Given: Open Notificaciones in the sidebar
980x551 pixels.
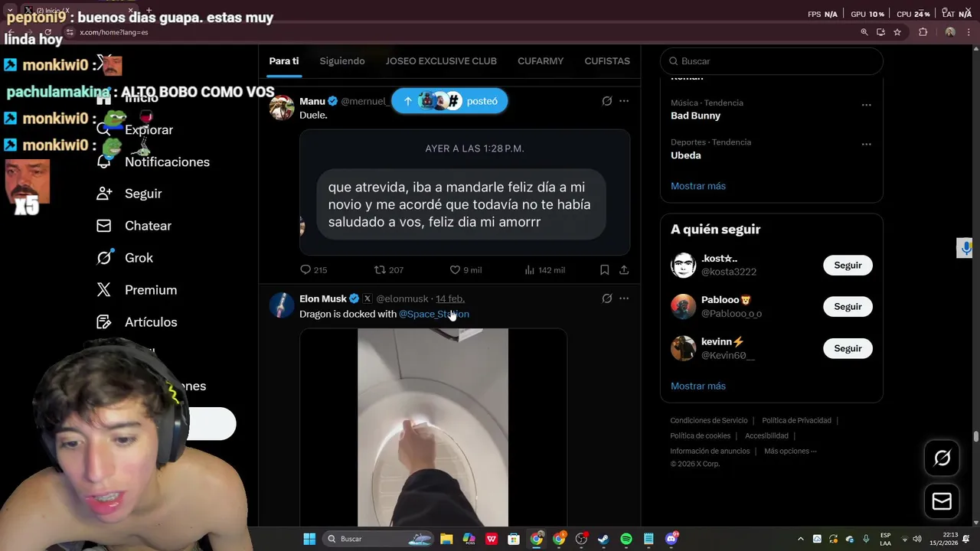Looking at the screenshot, I should [167, 161].
